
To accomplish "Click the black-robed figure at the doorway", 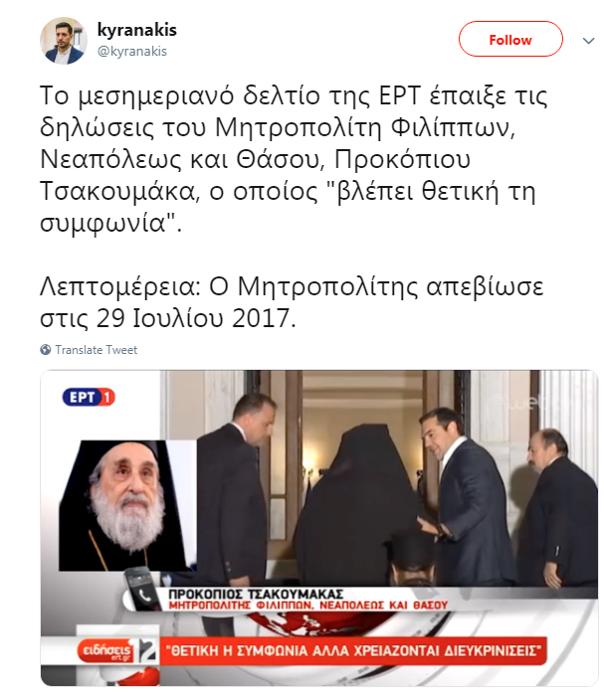I will 359,504.
